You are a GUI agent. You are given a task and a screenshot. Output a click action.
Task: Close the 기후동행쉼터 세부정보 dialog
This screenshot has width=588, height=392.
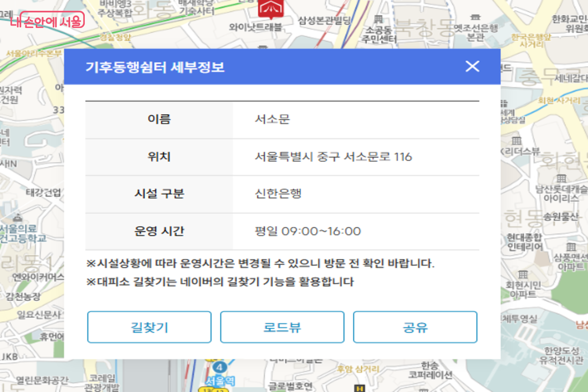(472, 67)
